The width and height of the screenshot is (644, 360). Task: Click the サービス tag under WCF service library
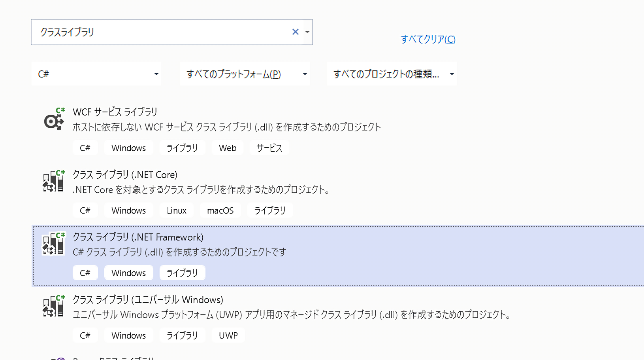click(x=269, y=148)
